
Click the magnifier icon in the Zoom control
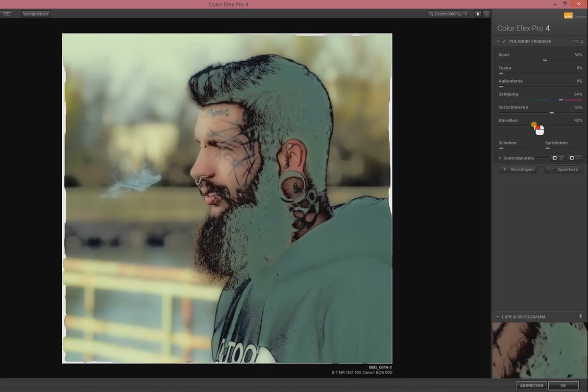coord(430,14)
